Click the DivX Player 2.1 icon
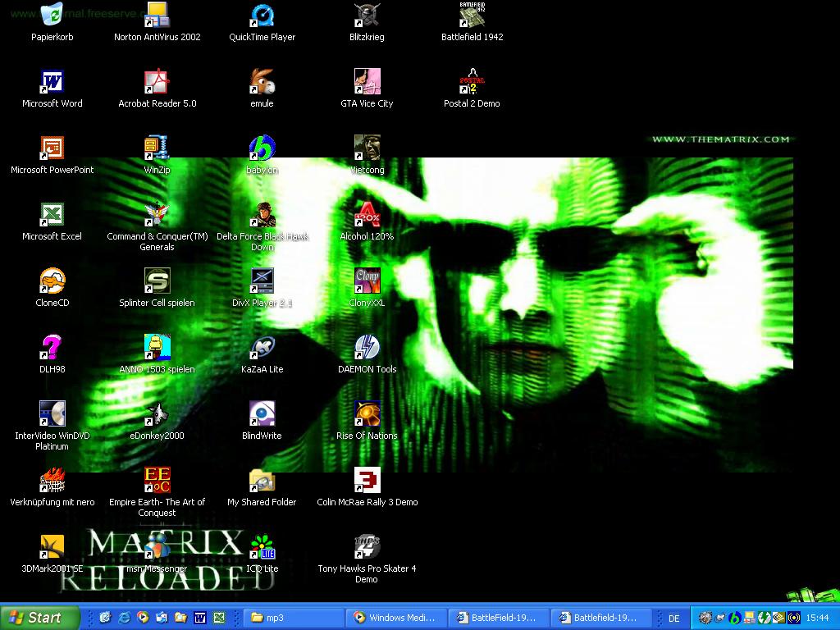This screenshot has height=630, width=840. [x=262, y=281]
